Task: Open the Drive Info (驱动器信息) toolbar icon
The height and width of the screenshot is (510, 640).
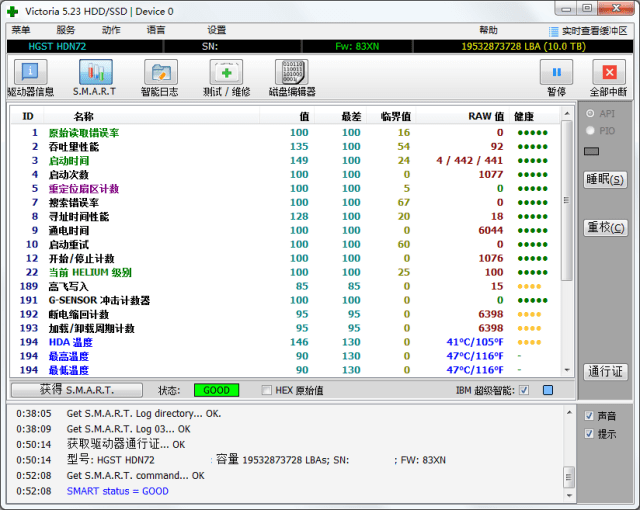Action: [31, 72]
